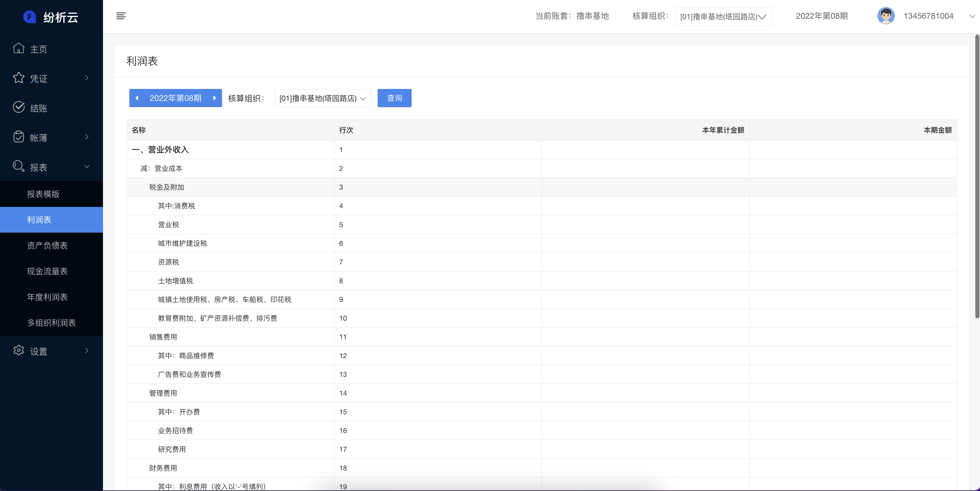
Task: Select row 减：营业成本
Action: click(542, 168)
